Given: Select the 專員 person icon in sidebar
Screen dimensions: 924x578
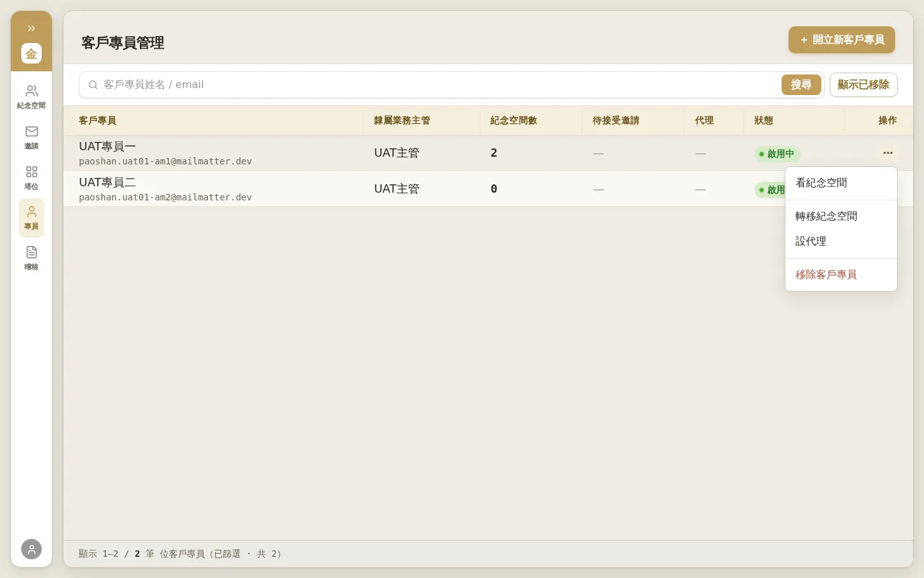Looking at the screenshot, I should coord(31,218).
